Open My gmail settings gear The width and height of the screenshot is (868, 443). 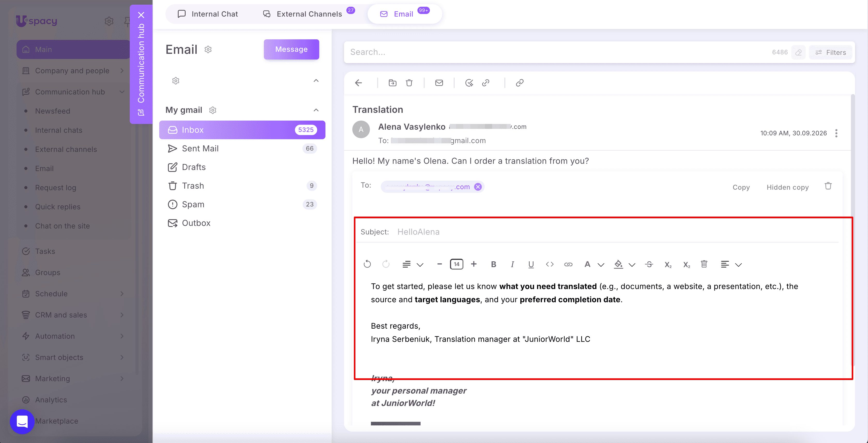(213, 110)
